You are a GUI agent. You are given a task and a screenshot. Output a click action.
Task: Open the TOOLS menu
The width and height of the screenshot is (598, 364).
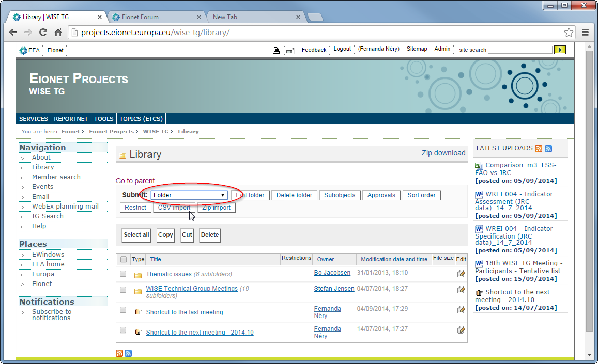tap(104, 119)
